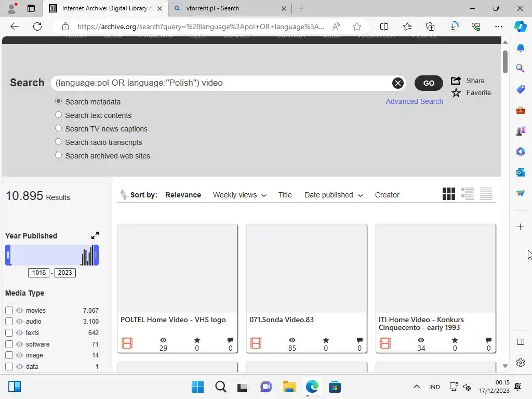Switch to extended list view icon
The height and width of the screenshot is (399, 532).
pyautogui.click(x=467, y=194)
